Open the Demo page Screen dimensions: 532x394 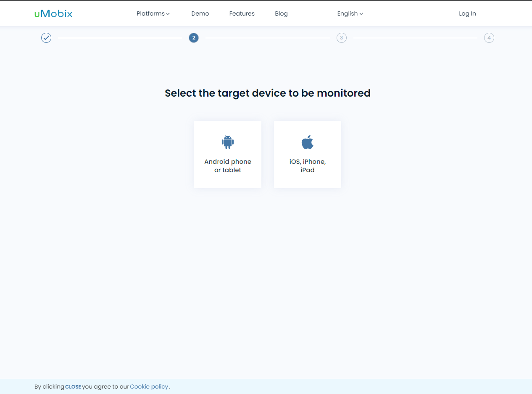[200, 13]
